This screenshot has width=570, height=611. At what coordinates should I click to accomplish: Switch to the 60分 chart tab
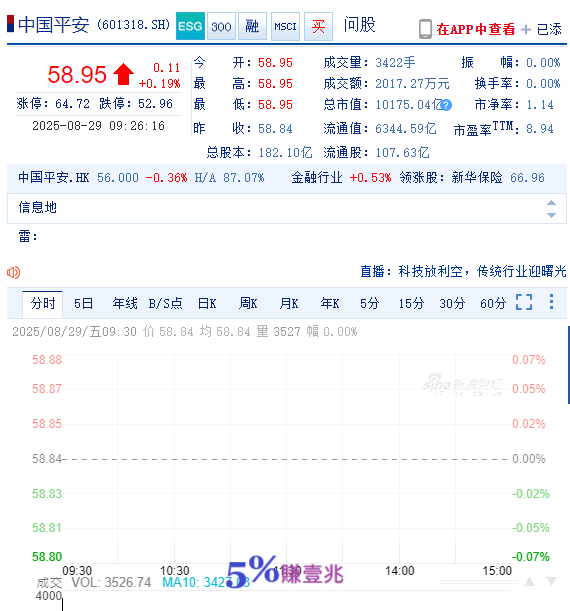pyautogui.click(x=492, y=303)
